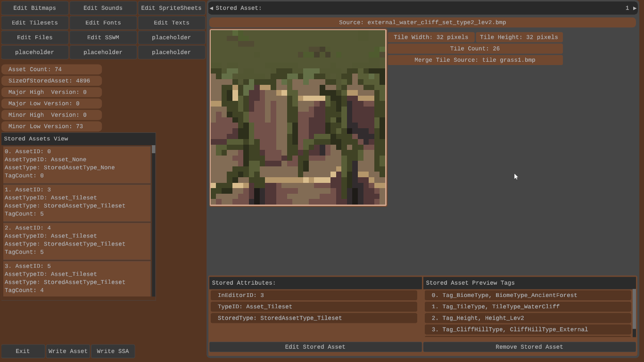Click the previous stored asset left arrow
The width and height of the screenshot is (644, 362).
(211, 8)
